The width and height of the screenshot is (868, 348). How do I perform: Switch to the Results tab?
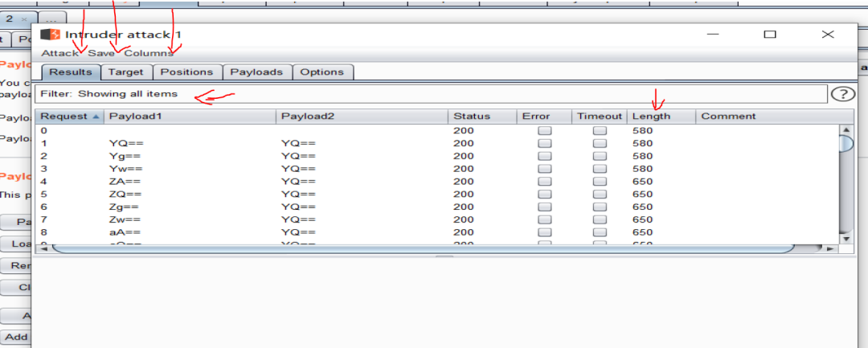[x=71, y=72]
